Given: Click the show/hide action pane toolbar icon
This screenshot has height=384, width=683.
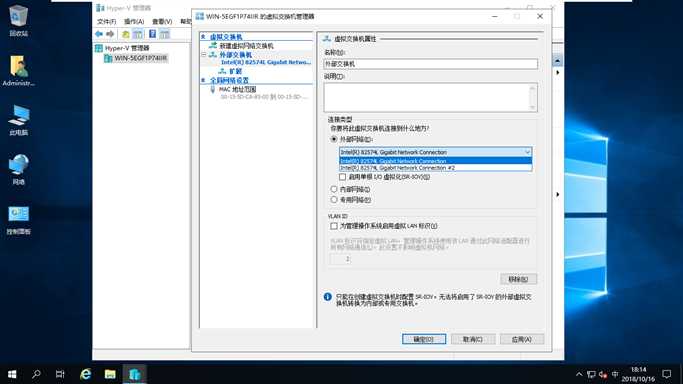Looking at the screenshot, I should 164,34.
